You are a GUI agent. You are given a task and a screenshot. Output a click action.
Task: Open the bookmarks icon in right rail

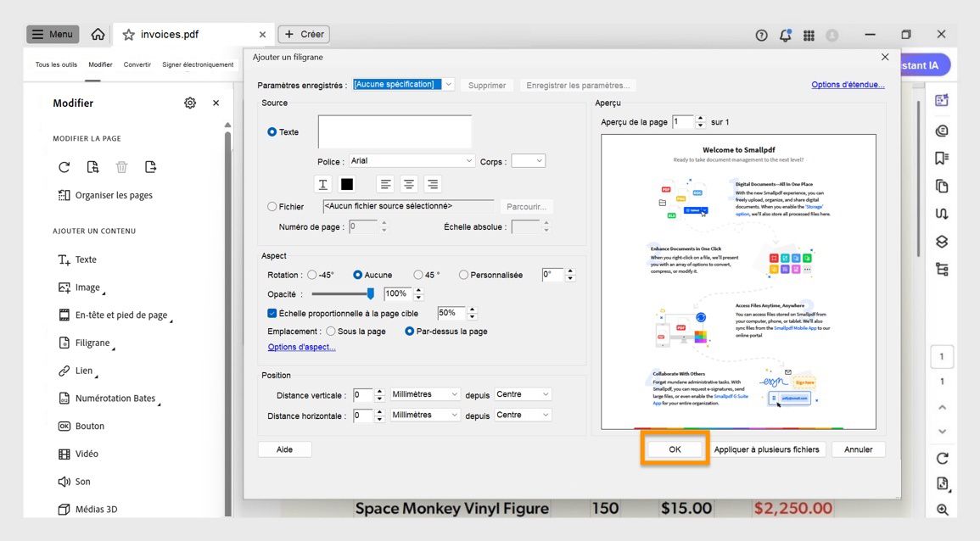tap(942, 158)
